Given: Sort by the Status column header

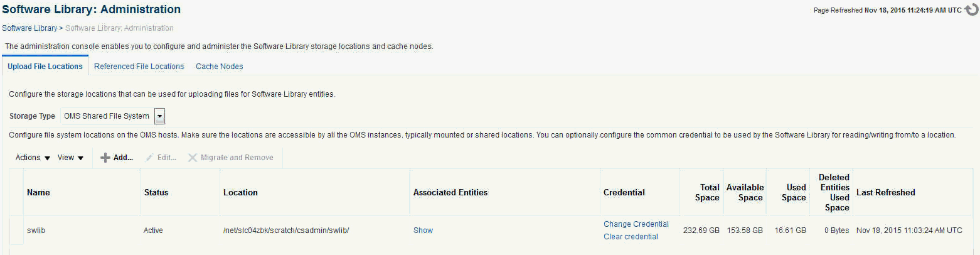Looking at the screenshot, I should 156,193.
